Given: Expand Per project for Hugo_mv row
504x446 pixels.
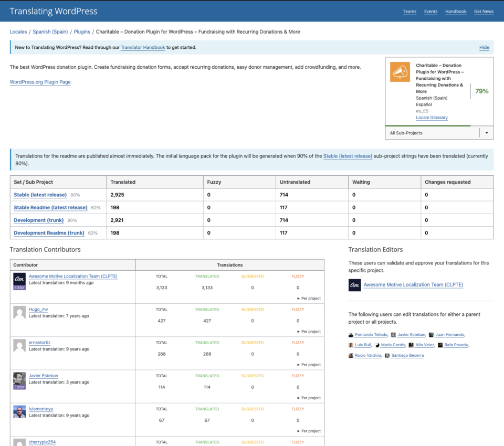Looking at the screenshot, I should point(309,332).
